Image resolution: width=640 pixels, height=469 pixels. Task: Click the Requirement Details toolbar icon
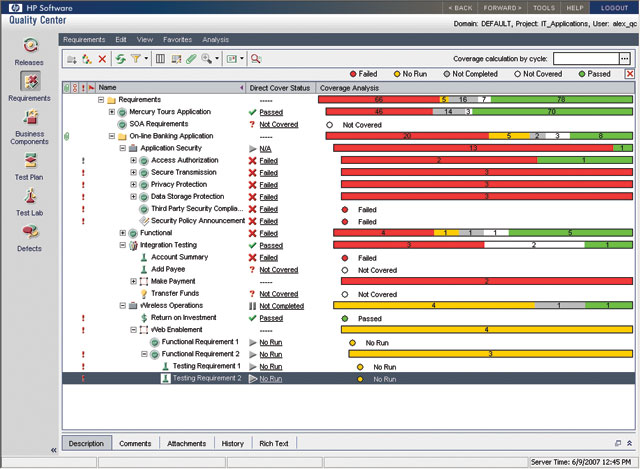176,59
